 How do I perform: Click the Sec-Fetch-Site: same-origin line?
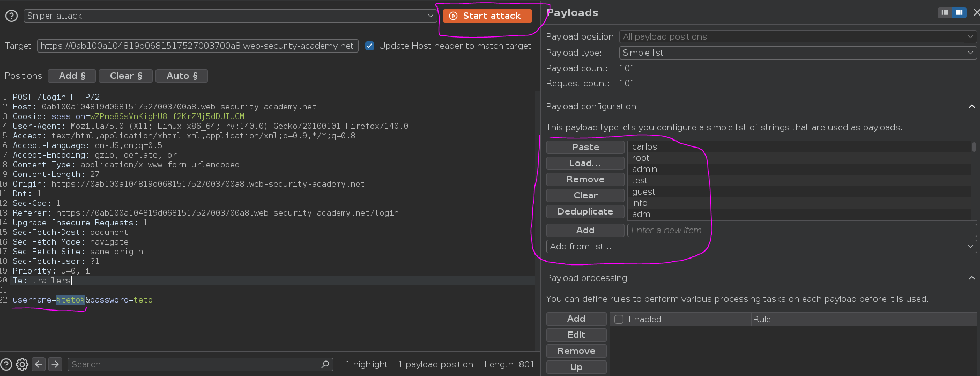[x=78, y=252]
